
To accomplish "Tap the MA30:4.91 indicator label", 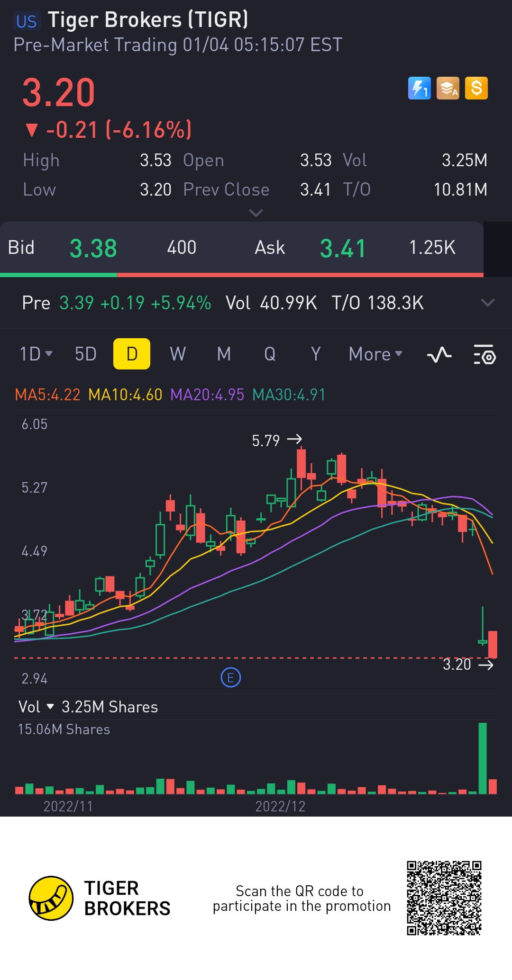I will 289,395.
